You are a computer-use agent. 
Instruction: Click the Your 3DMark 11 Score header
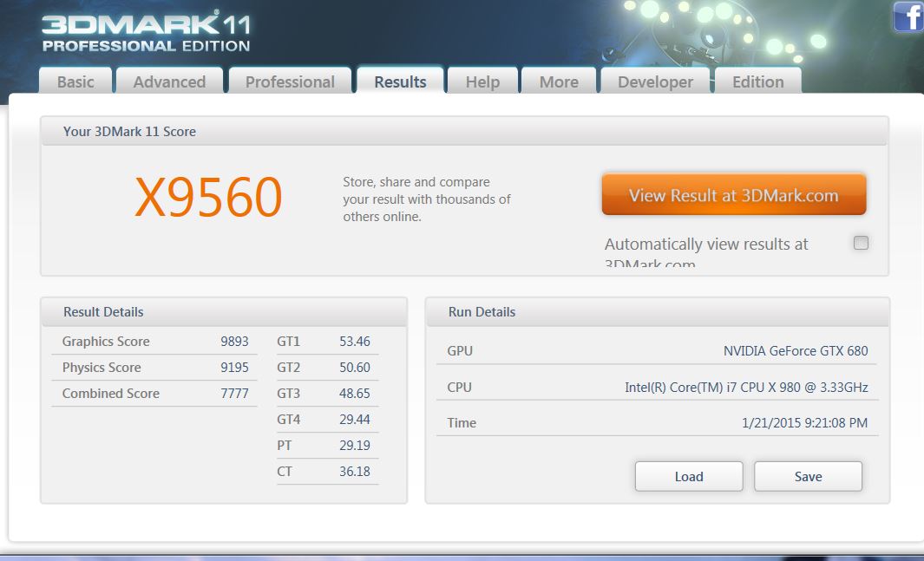pos(464,131)
